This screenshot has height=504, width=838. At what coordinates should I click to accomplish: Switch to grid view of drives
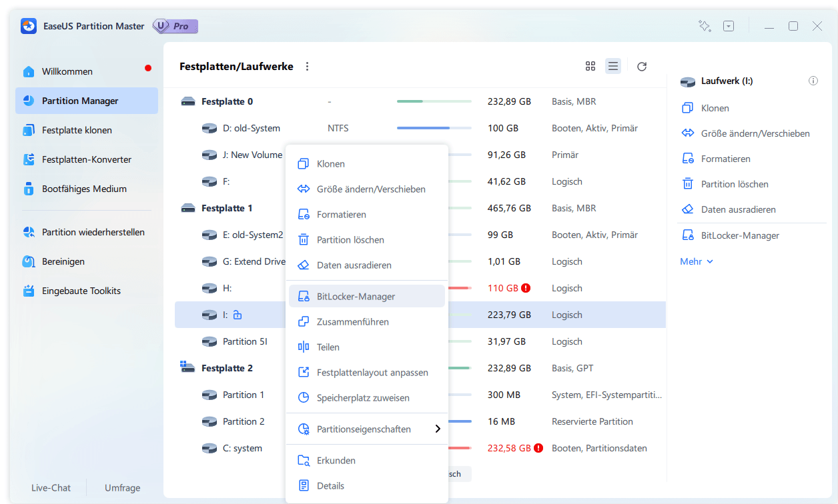pos(590,66)
